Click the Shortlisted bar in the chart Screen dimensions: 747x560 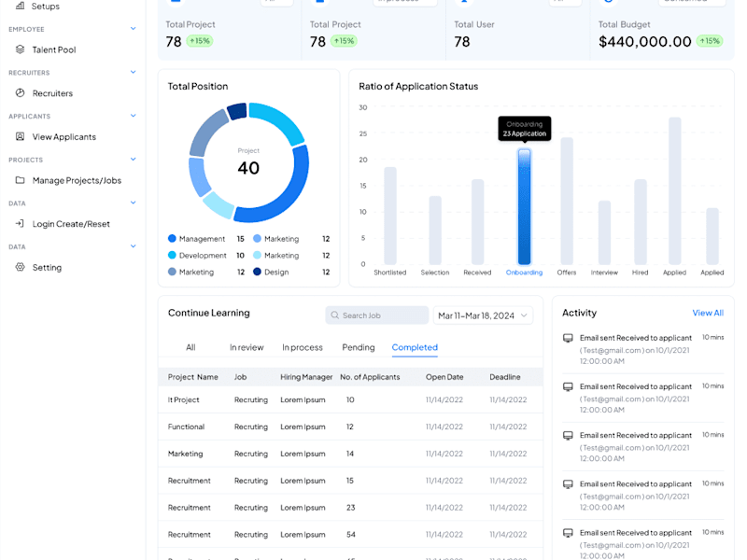click(x=390, y=216)
